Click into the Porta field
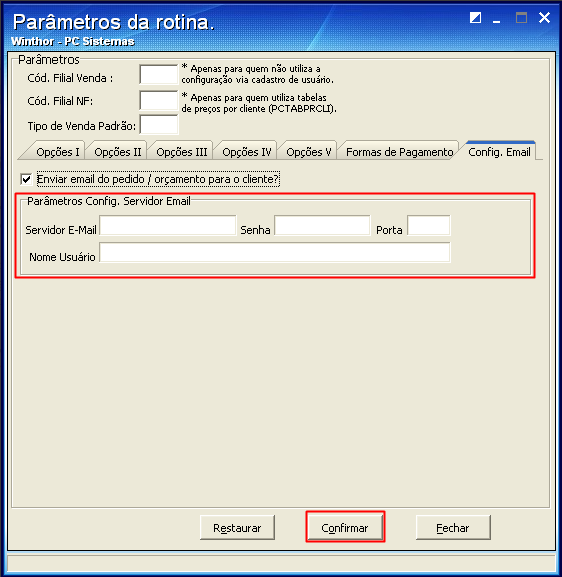The height and width of the screenshot is (577, 562). click(428, 225)
